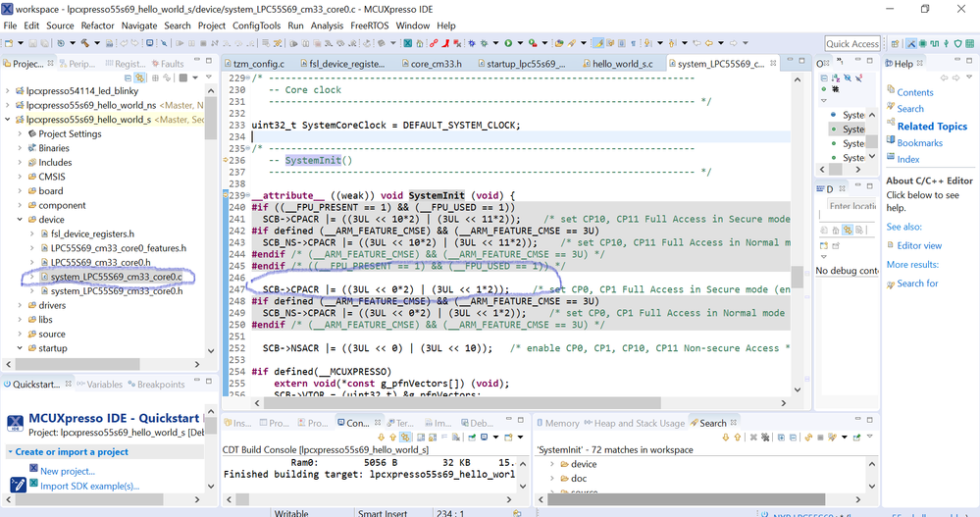Viewport: 980px width, 517px height.
Task: Select system_LPC55S69_cm33_core0.c in the tree
Action: click(117, 277)
